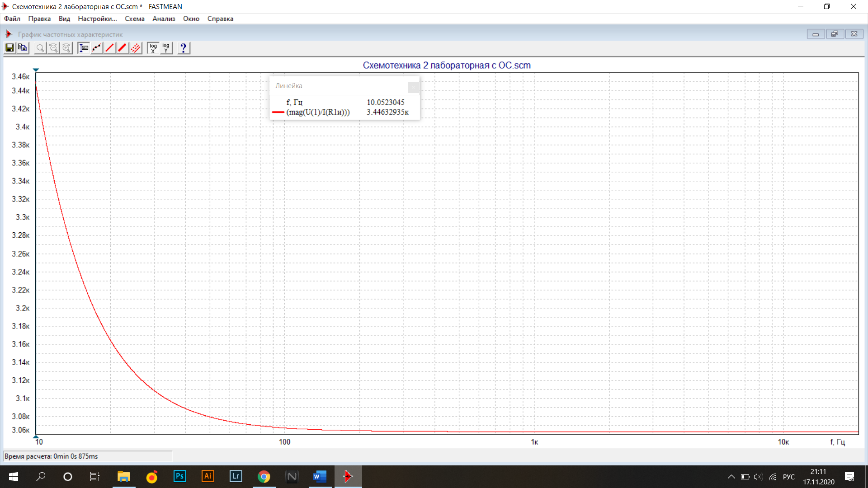Viewport: 868px width, 488px height.
Task: Select thin line style
Action: click(110, 48)
